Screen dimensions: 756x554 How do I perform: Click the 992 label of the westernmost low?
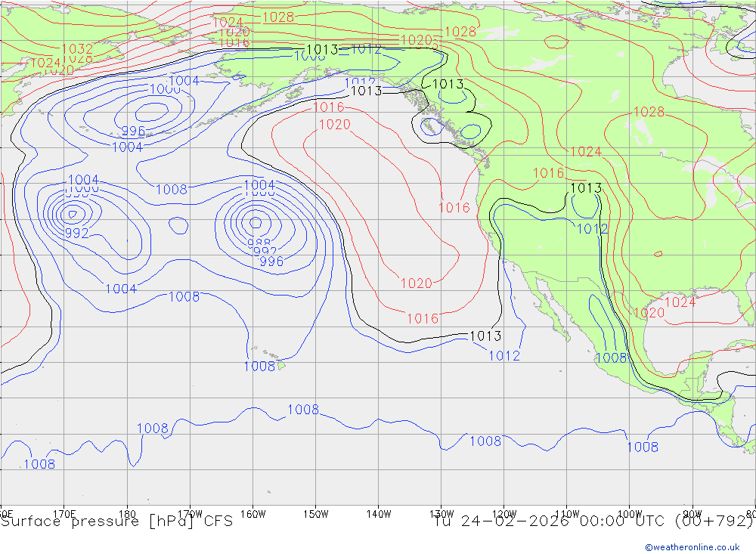[77, 234]
